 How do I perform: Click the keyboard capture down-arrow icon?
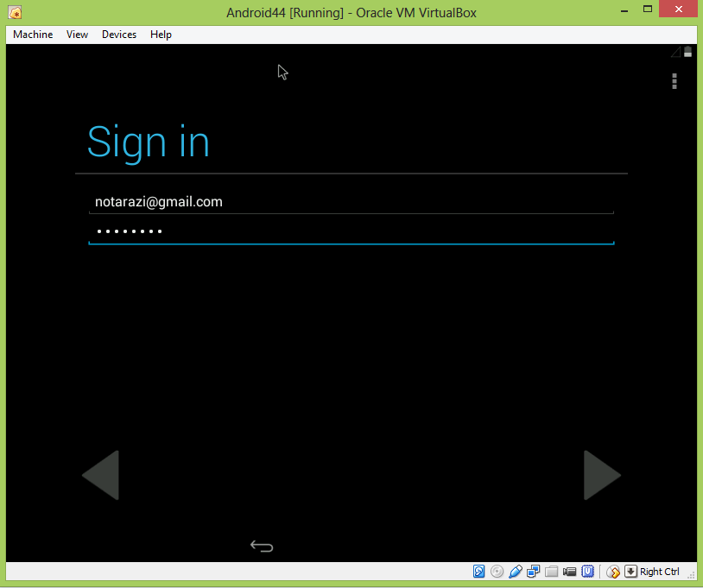pyautogui.click(x=630, y=572)
